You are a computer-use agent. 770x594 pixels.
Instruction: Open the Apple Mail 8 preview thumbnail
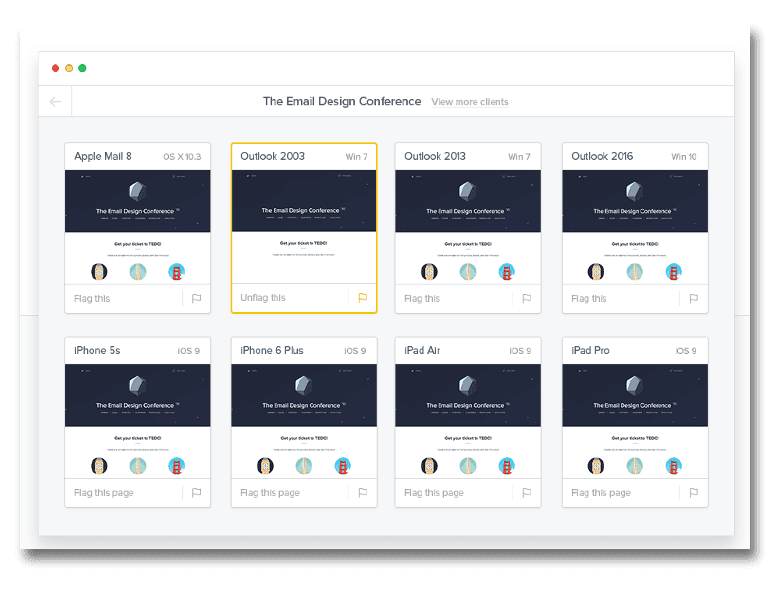[x=138, y=226]
